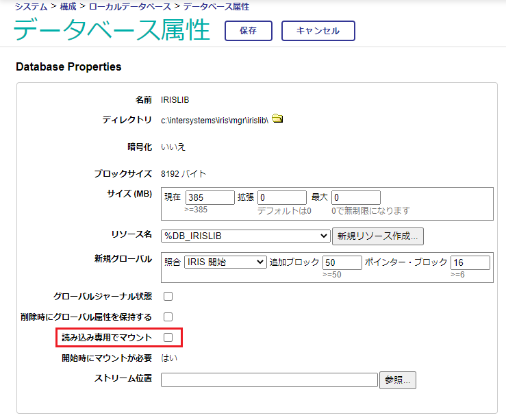Focus the ポインター・ブロック input field
This screenshot has width=506, height=420.
[470, 262]
